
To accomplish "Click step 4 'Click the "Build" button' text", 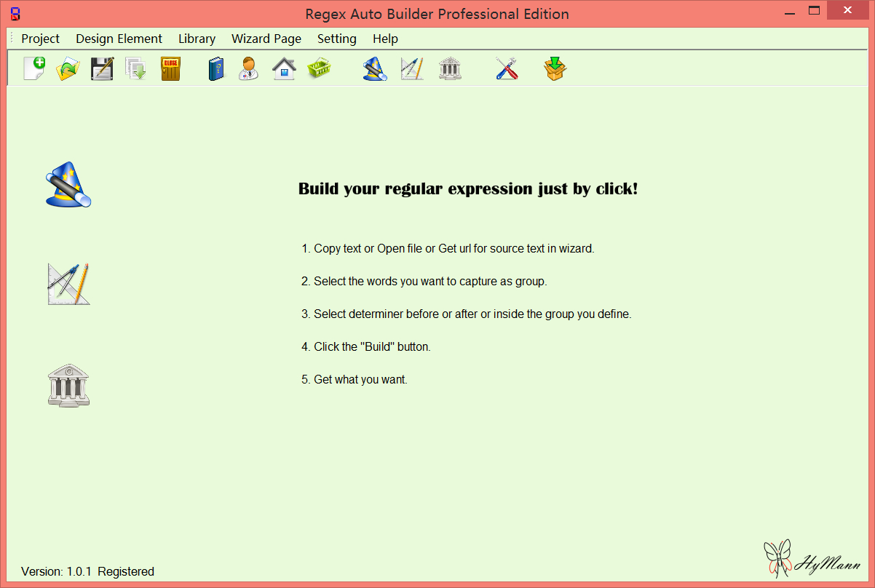I will 366,346.
